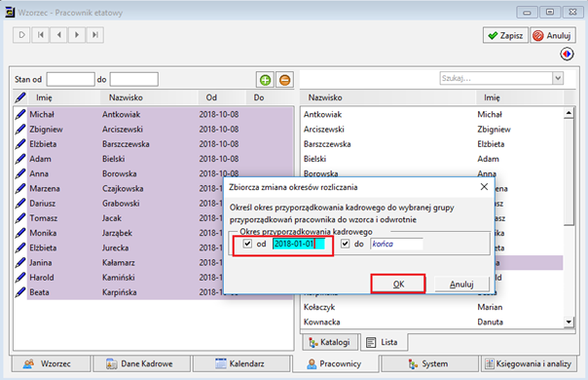Image resolution: width=588 pixels, height=380 pixels.
Task: Click the pencil icon in table header
Action: [20, 97]
